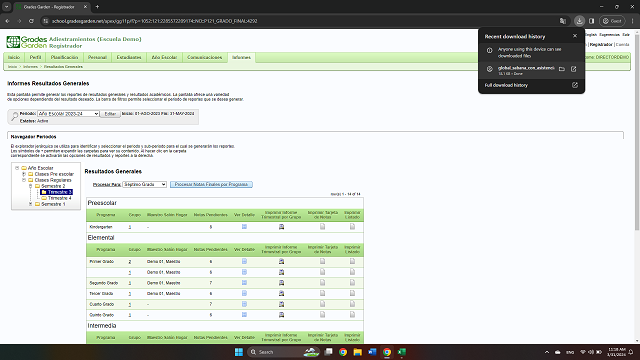Screen dimensions: 640x360
Task: Expand the Clases Pre escolar tree node
Action: pyautogui.click(x=24, y=174)
